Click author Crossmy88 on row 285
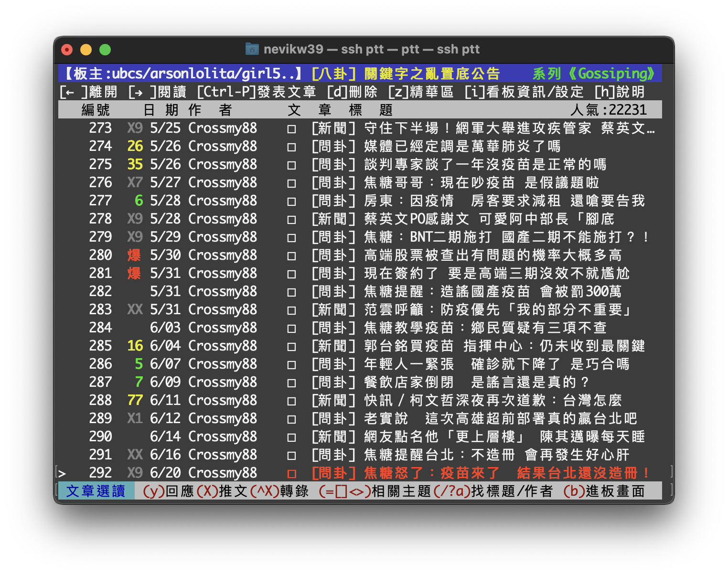Image resolution: width=728 pixels, height=575 pixels. (223, 346)
